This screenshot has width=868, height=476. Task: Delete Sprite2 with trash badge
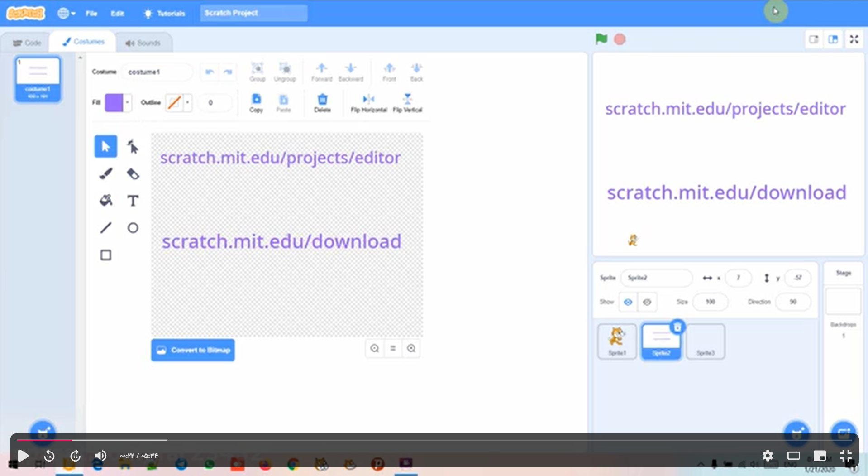tap(677, 327)
